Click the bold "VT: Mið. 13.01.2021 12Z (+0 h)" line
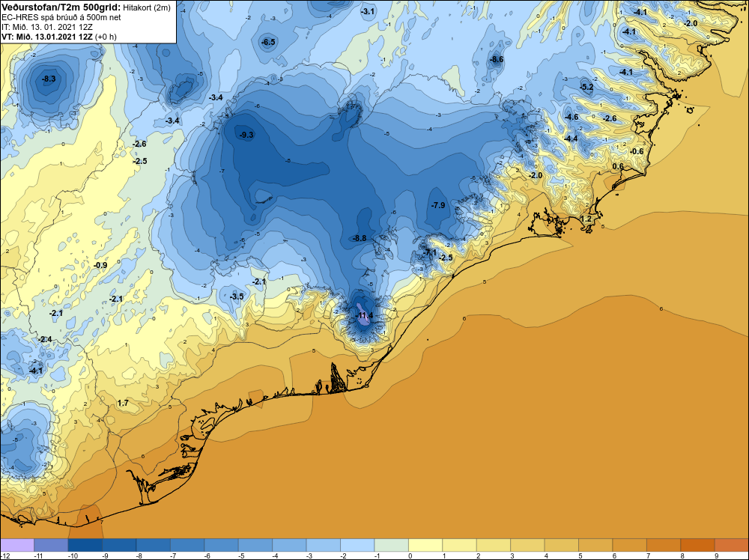This screenshot has height=560, width=749. tap(58, 37)
